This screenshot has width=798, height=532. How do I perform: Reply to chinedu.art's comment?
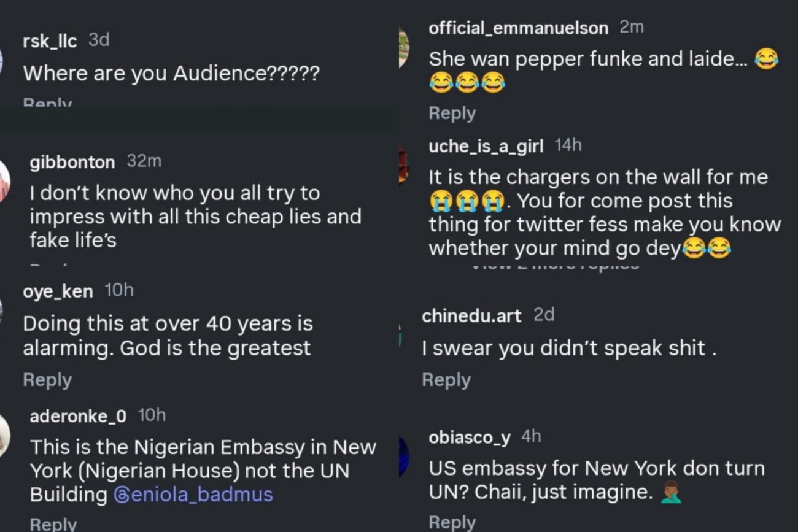[x=446, y=380]
